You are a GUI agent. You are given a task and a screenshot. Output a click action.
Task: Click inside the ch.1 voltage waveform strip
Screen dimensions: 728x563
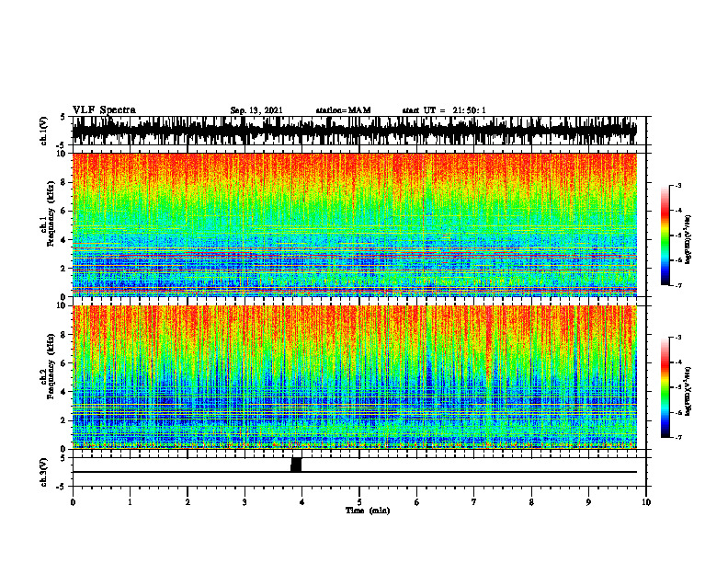pyautogui.click(x=354, y=131)
